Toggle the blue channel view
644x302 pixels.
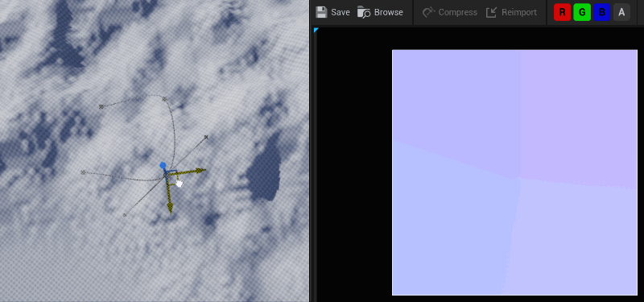(x=601, y=12)
